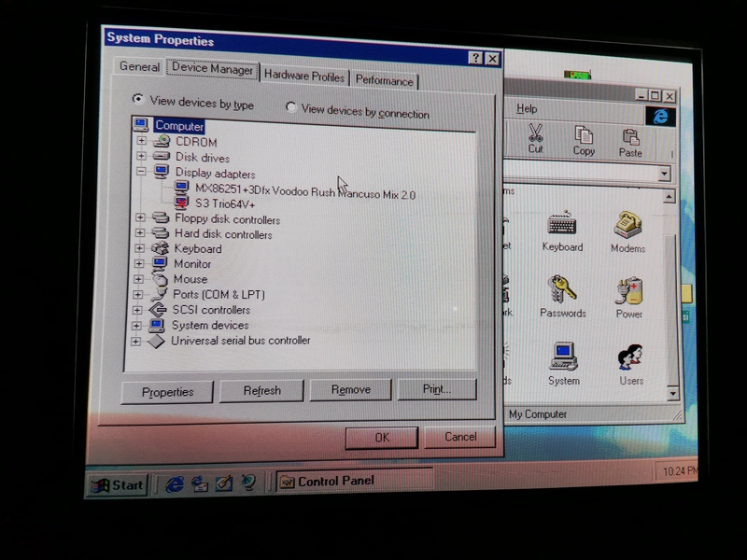Viewport: 747px width, 560px height.
Task: Click the Cut scissors toolbar icon
Action: (535, 138)
